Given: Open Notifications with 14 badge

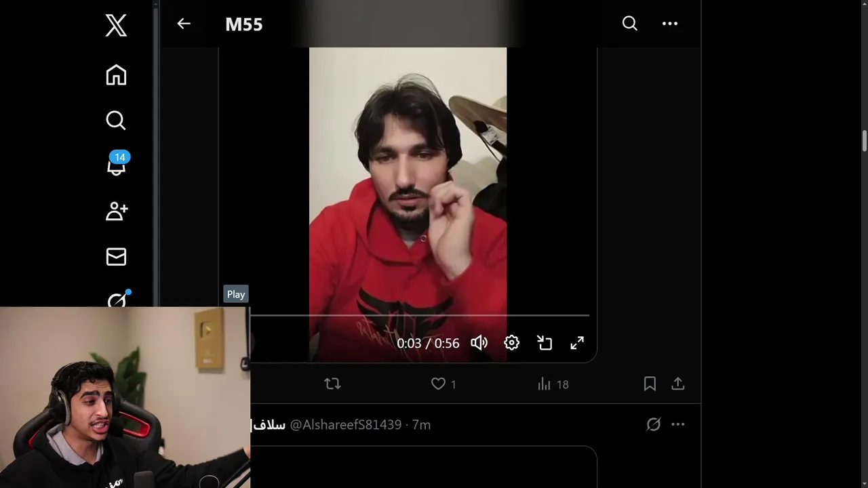Looking at the screenshot, I should [x=117, y=165].
